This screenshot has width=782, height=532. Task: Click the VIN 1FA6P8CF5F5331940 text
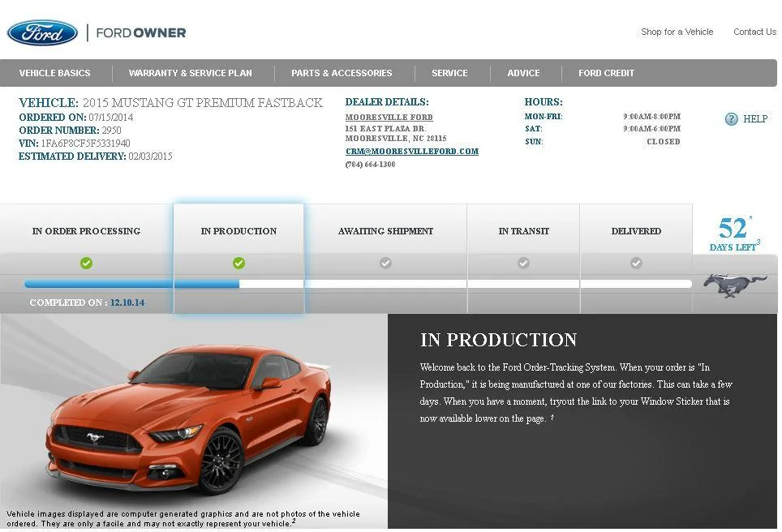[x=75, y=143]
